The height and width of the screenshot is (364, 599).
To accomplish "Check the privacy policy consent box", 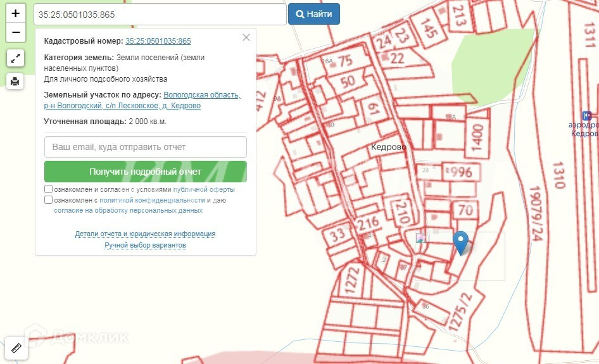I will [49, 200].
